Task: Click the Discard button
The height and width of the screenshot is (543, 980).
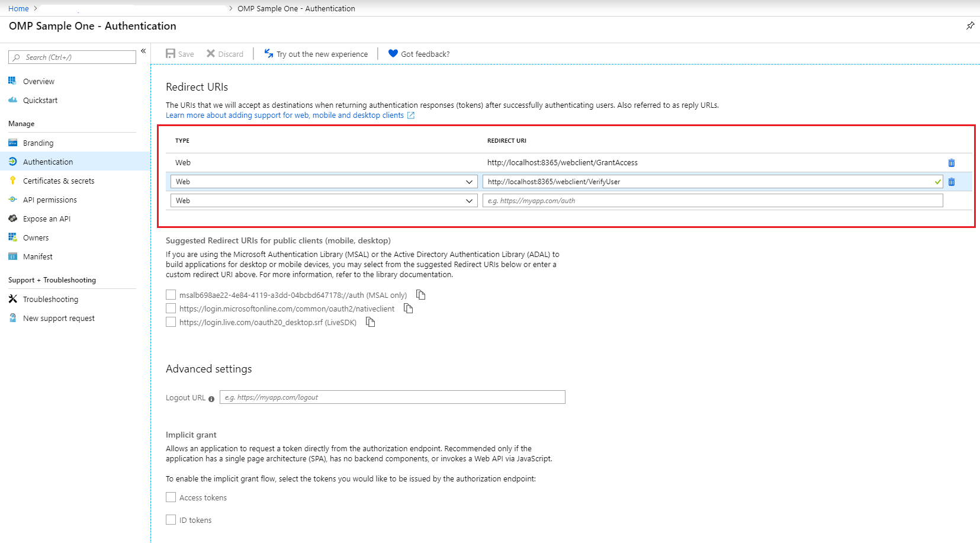Action: click(225, 54)
